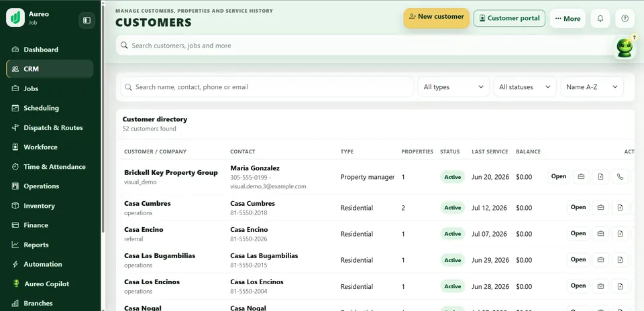
Task: Open Finance in the sidebar
Action: click(50, 225)
